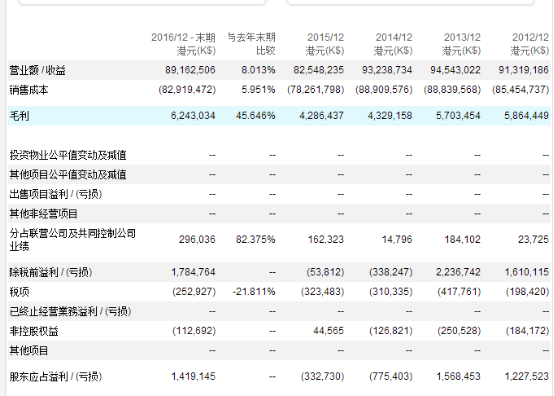This screenshot has height=396, width=554.
Task: Select the 其他非经营项目 row label
Action: [x=43, y=214]
